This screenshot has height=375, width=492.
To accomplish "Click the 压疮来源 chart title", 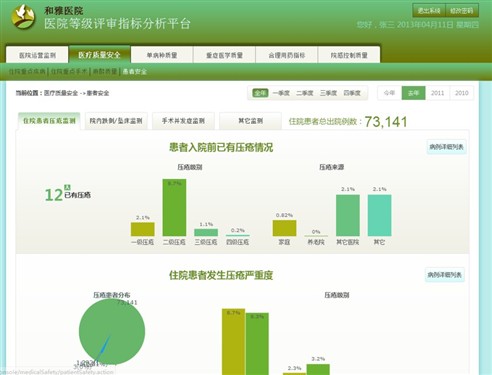I will [332, 167].
